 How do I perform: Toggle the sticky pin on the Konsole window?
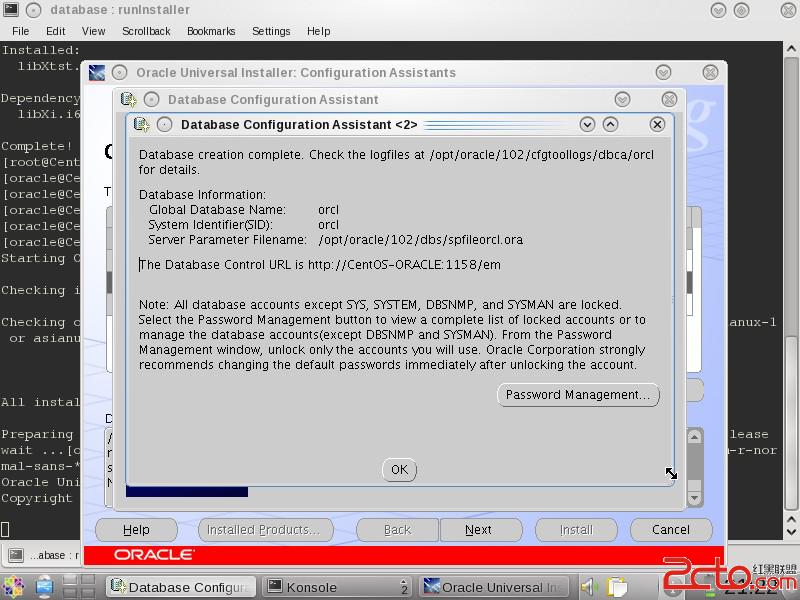click(x=33, y=9)
